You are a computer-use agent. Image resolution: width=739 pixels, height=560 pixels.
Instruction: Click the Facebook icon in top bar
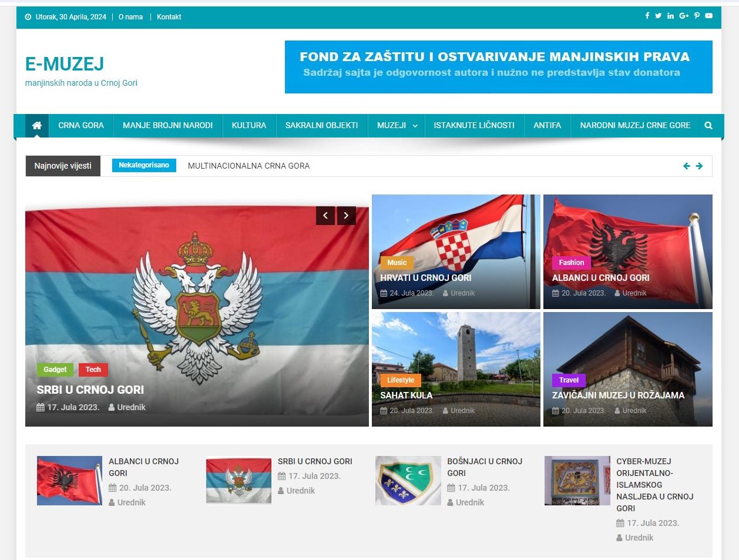click(x=647, y=16)
